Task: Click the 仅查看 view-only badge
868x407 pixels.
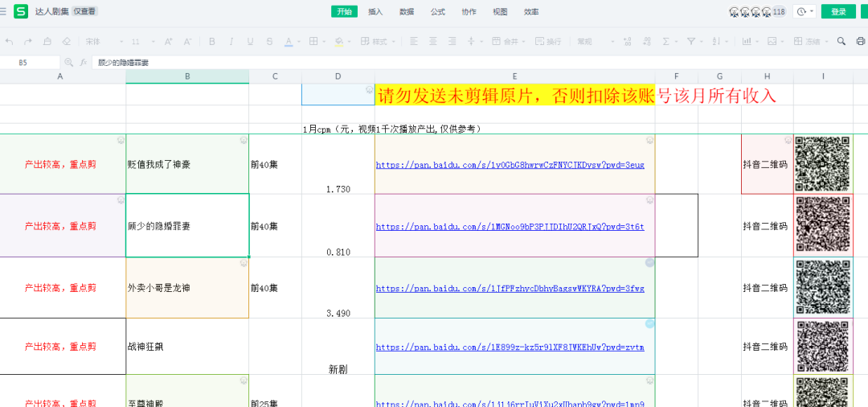Action: 86,11
